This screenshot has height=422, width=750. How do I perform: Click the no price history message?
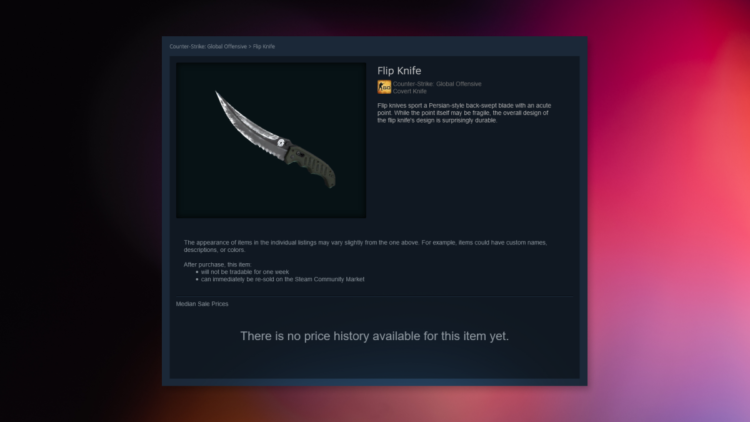coord(374,336)
